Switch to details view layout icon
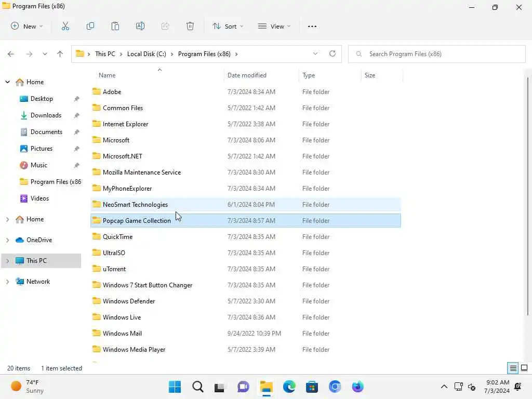This screenshot has width=532, height=399. click(x=513, y=368)
